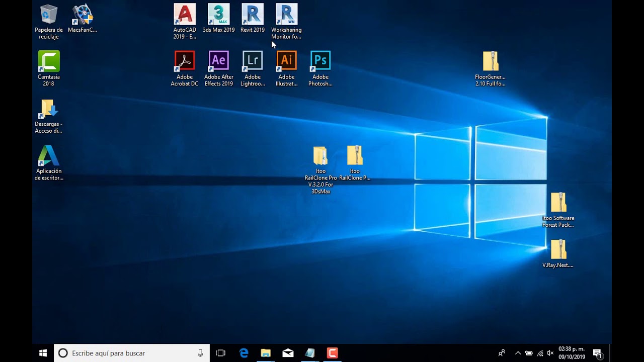The image size is (644, 362).
Task: Select the Adobe After Effects 2019 icon
Action: pos(219,69)
